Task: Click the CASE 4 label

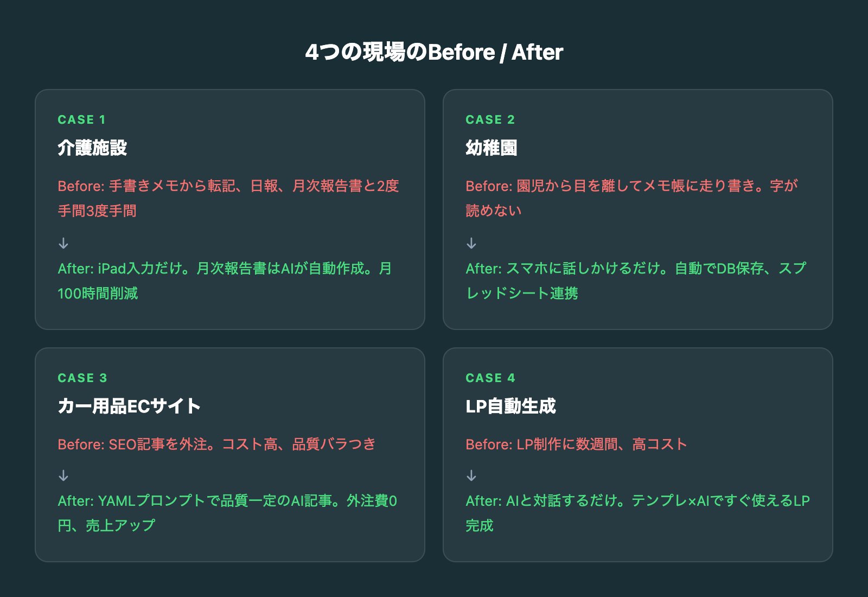Action: (490, 378)
